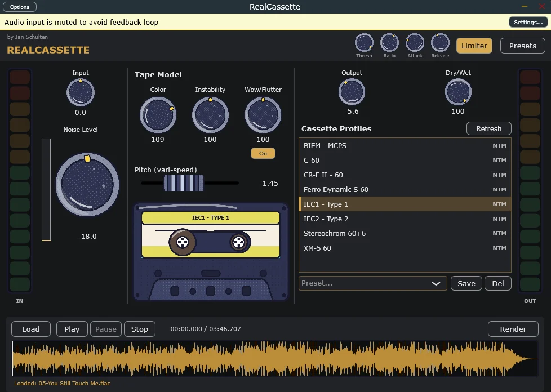Toggle the Wow/Flutter On switch

click(263, 154)
